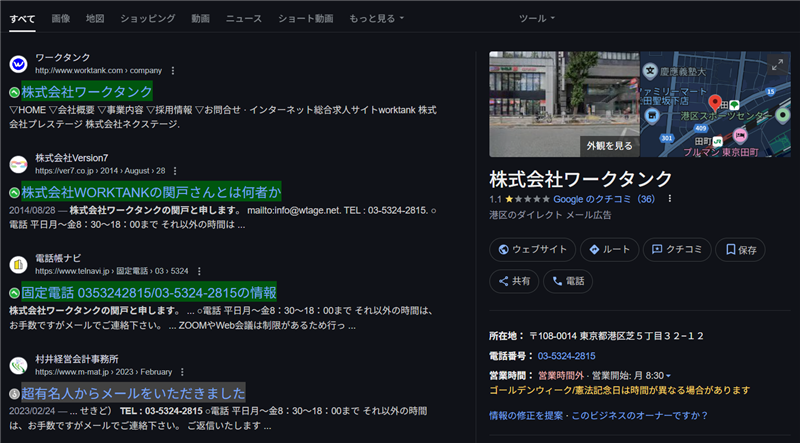Open 固定電話 0353242815 result link

(149, 293)
